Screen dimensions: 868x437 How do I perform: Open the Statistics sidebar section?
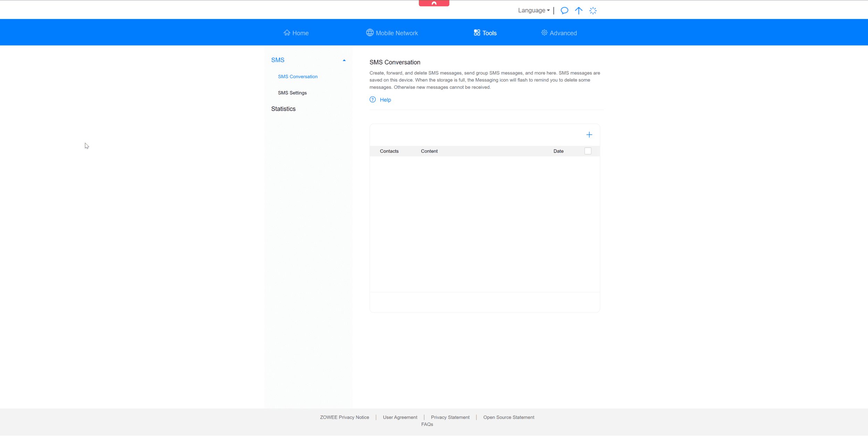(x=283, y=109)
